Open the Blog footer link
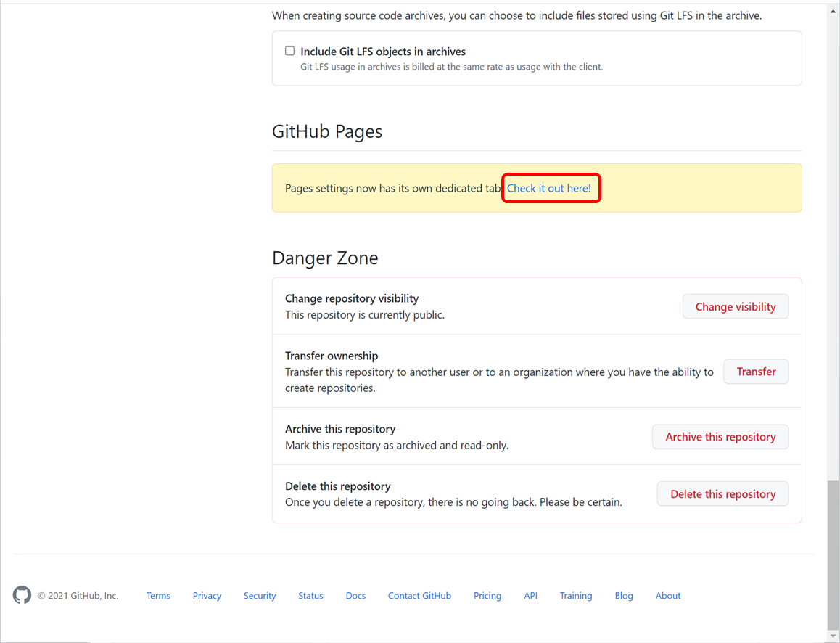This screenshot has width=840, height=643. 624,595
